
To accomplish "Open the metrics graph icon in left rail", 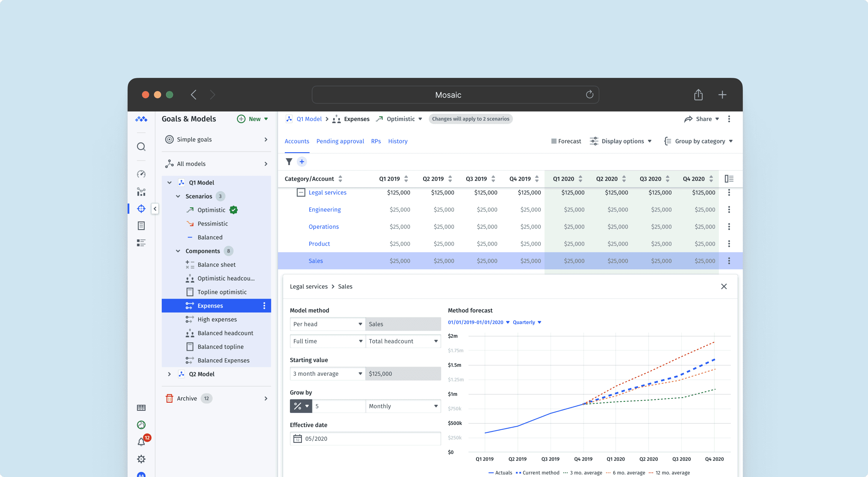I will (141, 192).
